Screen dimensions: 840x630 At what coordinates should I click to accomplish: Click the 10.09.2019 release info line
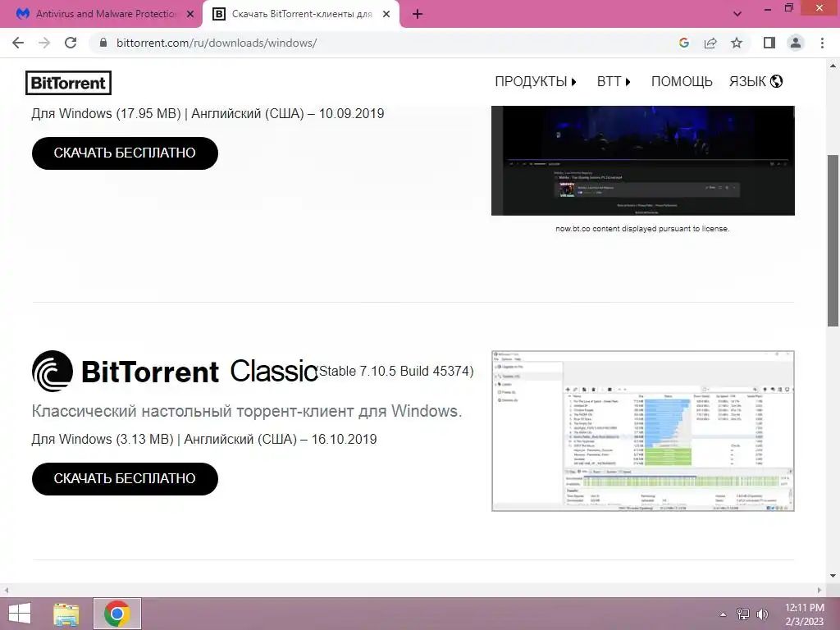208,113
